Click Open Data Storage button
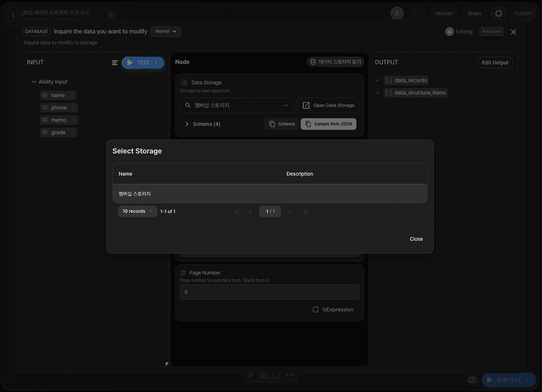 (x=328, y=105)
